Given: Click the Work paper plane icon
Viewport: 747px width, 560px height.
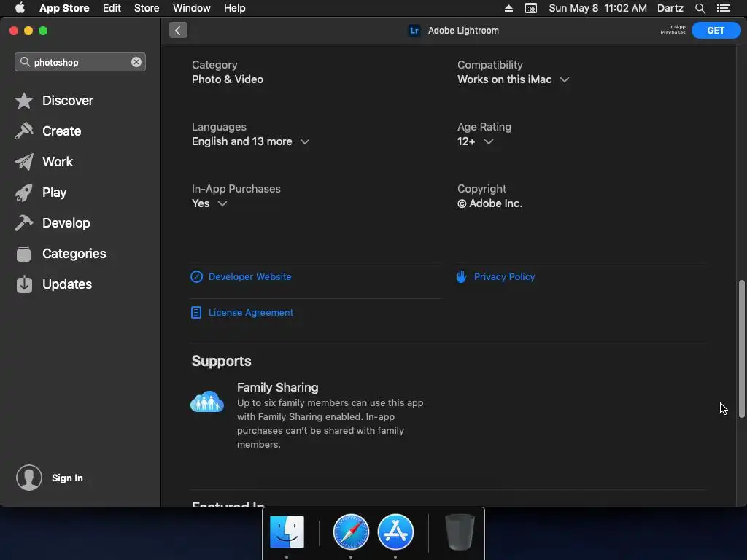Looking at the screenshot, I should [x=24, y=162].
